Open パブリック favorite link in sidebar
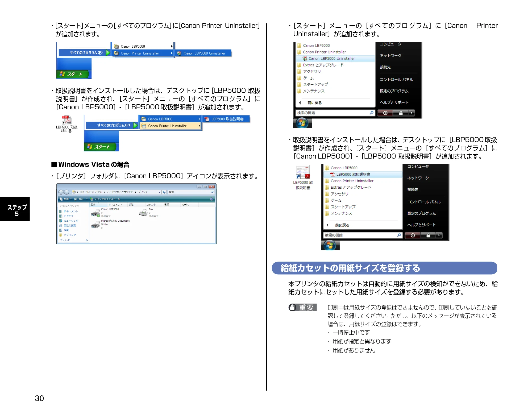The image size is (532, 414). [x=68, y=235]
